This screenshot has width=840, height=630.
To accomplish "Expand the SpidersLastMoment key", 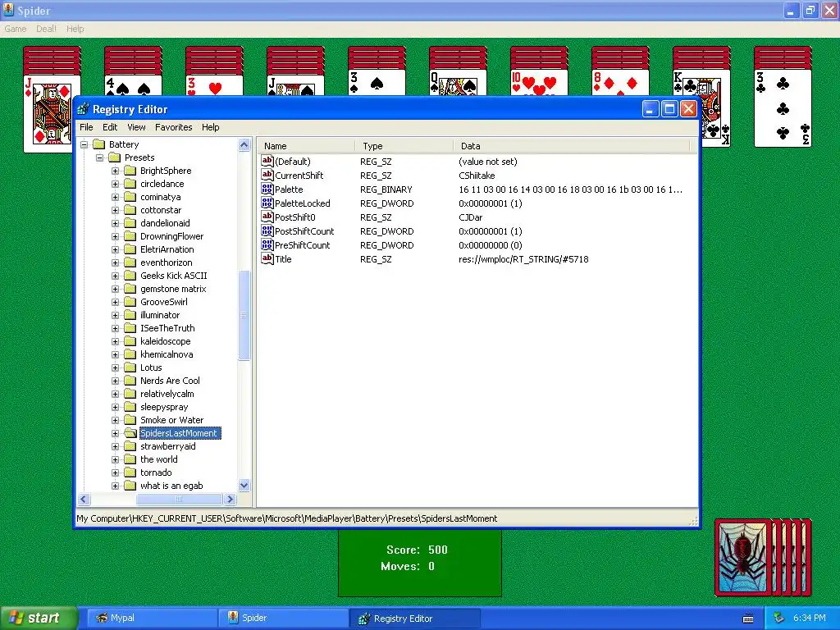I will [115, 433].
